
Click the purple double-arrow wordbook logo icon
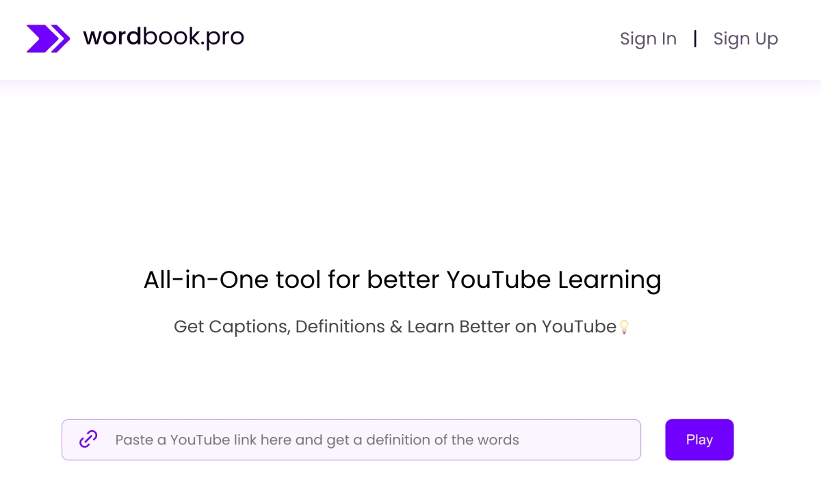tap(48, 38)
